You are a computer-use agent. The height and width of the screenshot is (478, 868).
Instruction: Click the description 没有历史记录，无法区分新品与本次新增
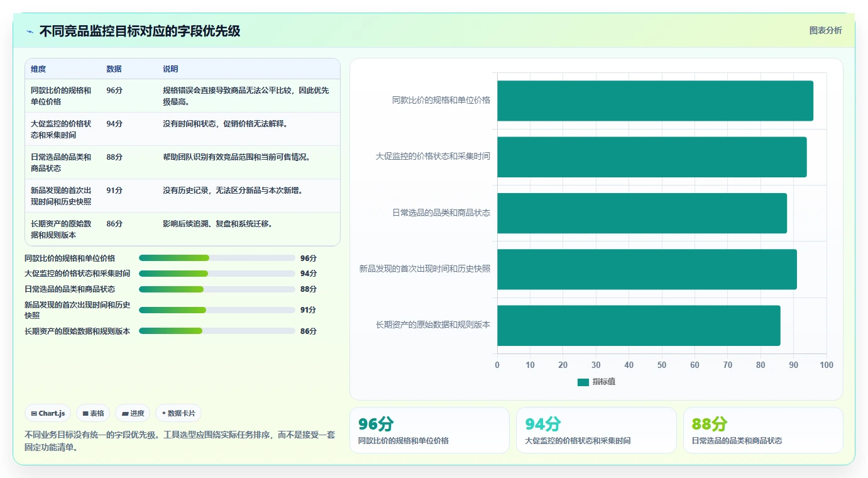pyautogui.click(x=233, y=190)
